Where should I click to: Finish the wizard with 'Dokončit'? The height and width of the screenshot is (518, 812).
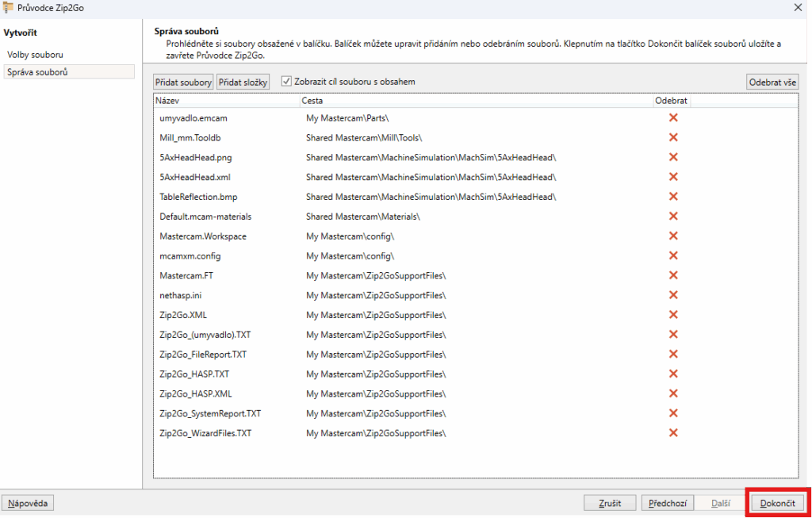[777, 503]
